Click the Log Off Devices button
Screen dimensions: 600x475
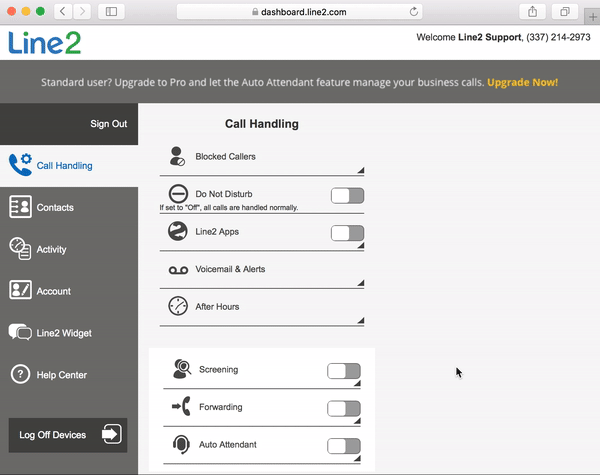pos(68,435)
